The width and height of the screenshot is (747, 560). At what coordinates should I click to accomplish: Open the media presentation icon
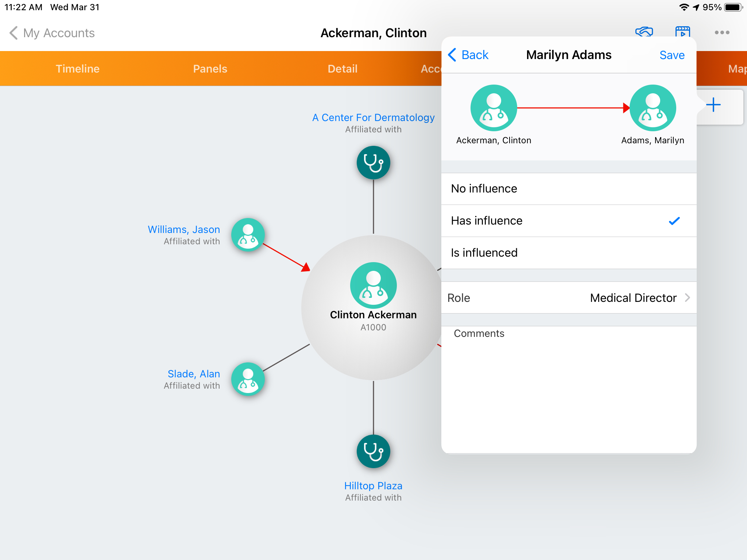682,32
